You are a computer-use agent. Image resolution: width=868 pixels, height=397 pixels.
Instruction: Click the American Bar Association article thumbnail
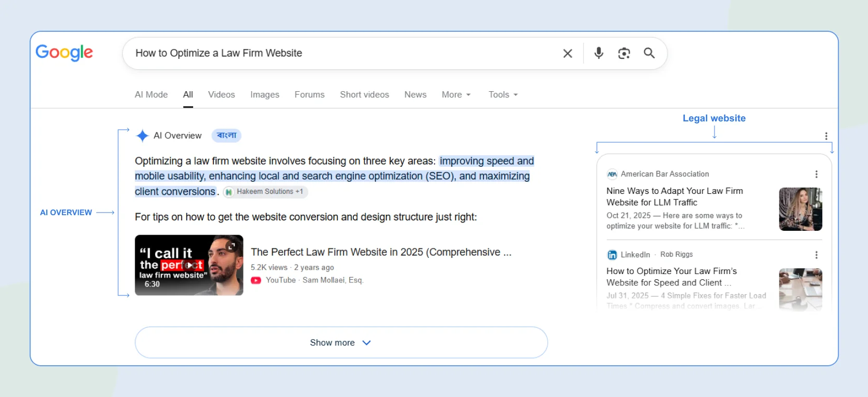800,209
